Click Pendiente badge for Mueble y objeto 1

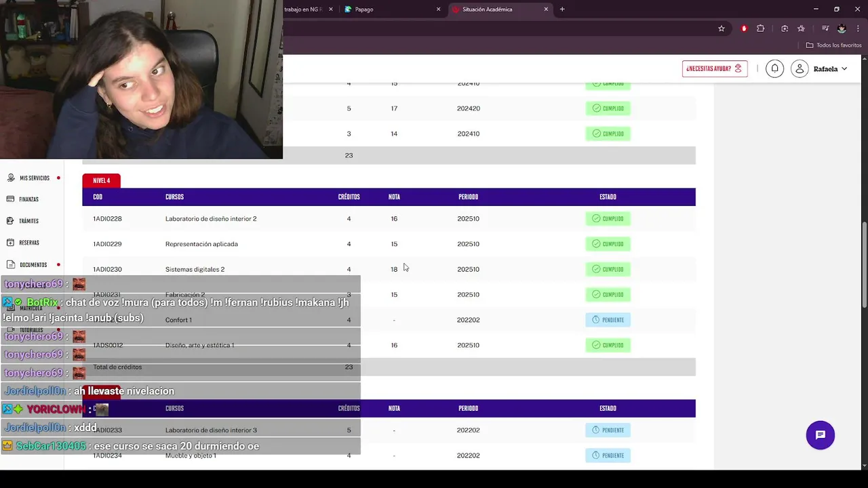(608, 455)
